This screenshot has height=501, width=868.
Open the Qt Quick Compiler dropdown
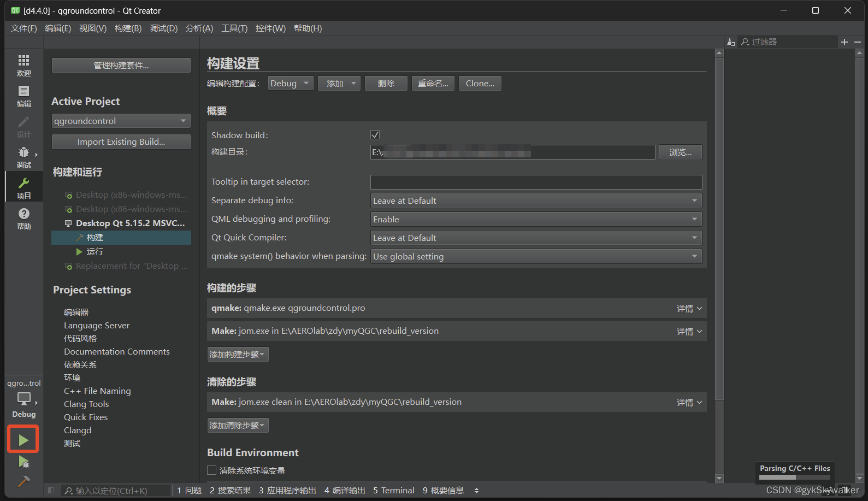[x=536, y=238]
